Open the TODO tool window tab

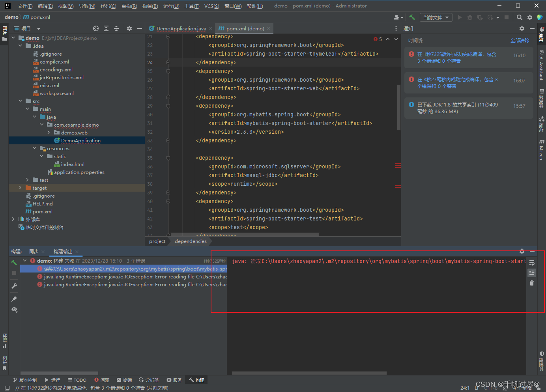pos(77,380)
